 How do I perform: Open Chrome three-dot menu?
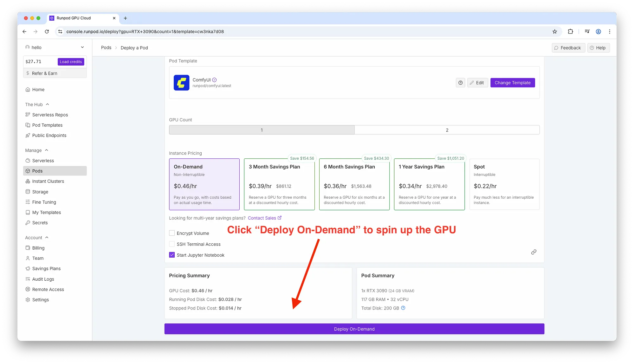click(x=610, y=31)
